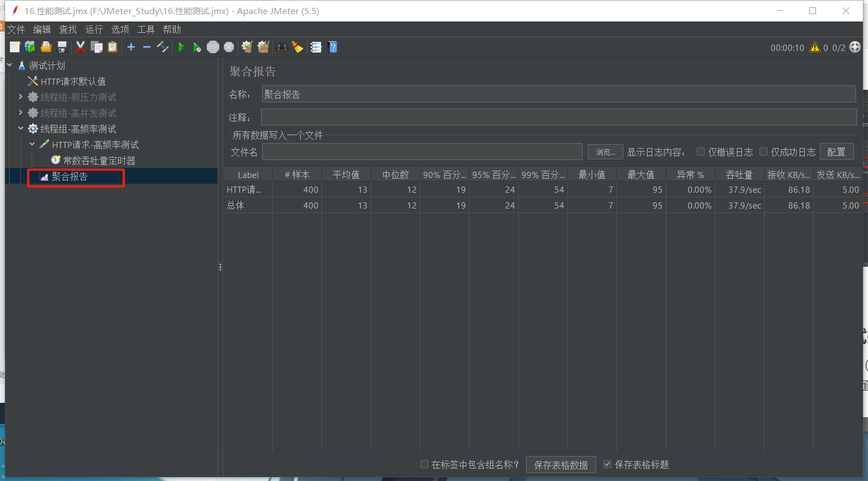868x481 pixels.
Task: Expand all with the plus icon
Action: [131, 47]
